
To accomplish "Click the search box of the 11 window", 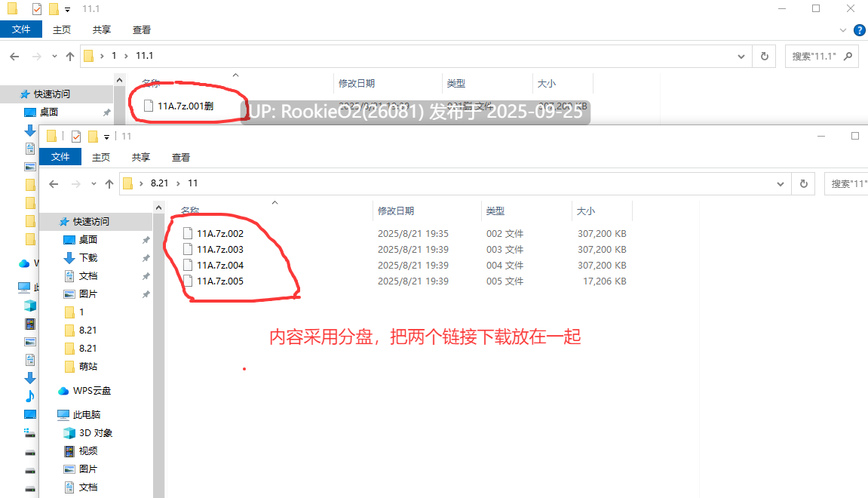I will coord(847,184).
